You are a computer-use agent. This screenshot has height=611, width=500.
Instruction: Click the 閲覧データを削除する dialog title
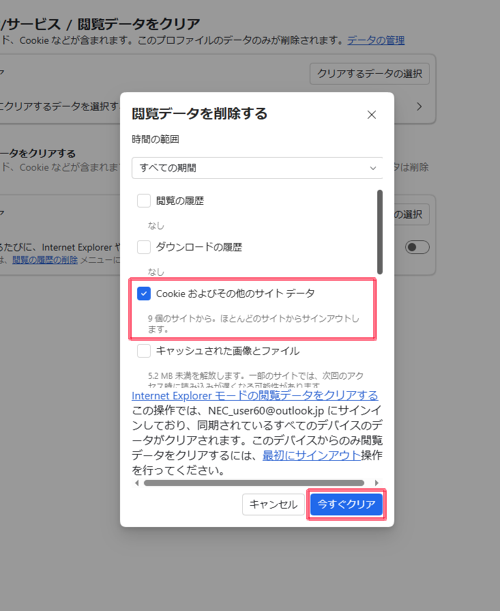click(199, 114)
